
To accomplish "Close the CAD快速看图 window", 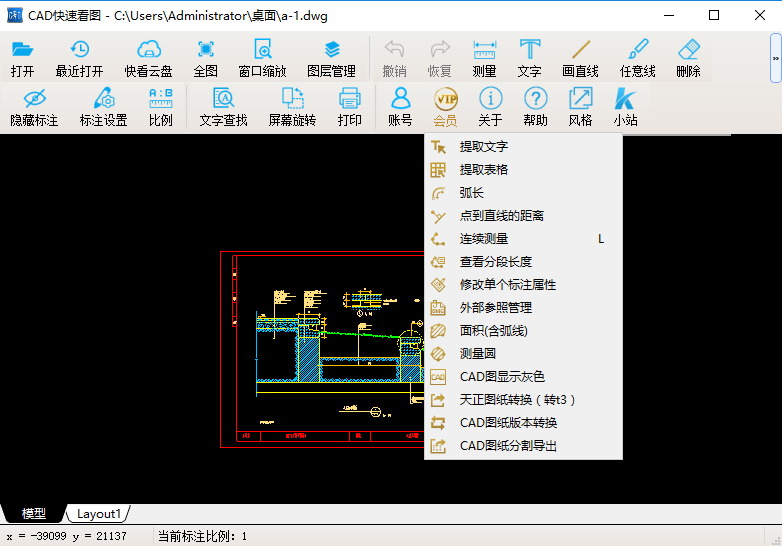I will pos(760,15).
